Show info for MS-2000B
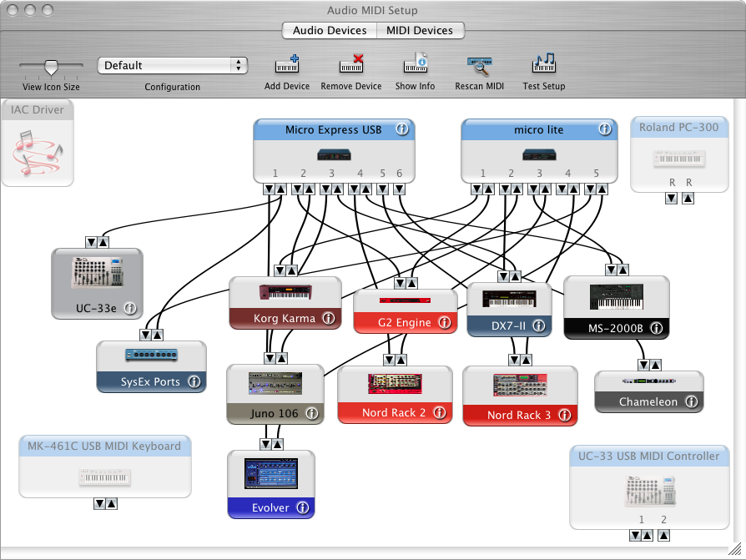The height and width of the screenshot is (560, 746). pos(656,328)
